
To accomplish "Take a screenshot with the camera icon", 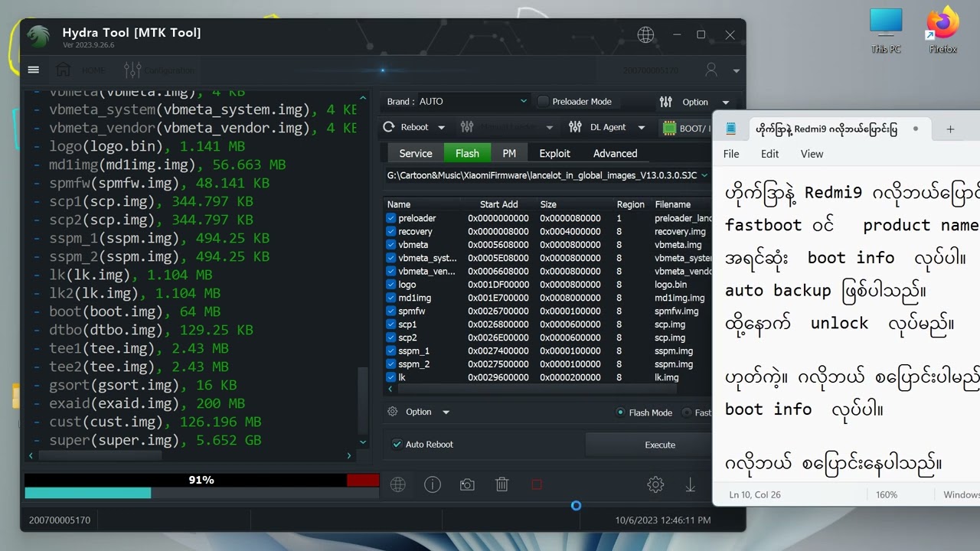I will coord(467,484).
